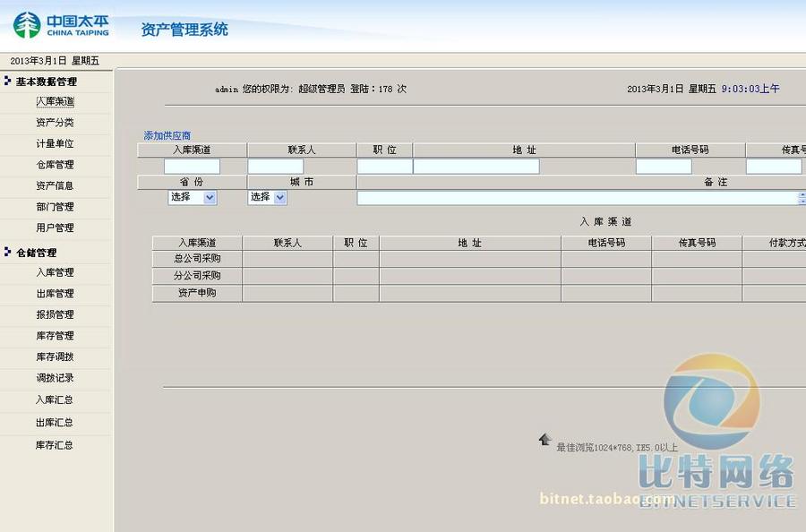The image size is (806, 532).
Task: Go to 库存调拨 page
Action: 55,356
